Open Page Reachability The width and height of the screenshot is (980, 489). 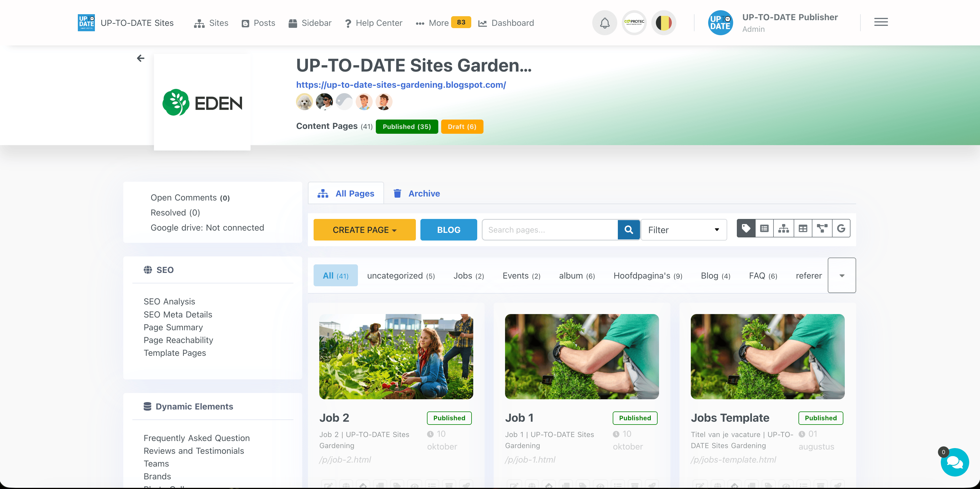tap(178, 340)
